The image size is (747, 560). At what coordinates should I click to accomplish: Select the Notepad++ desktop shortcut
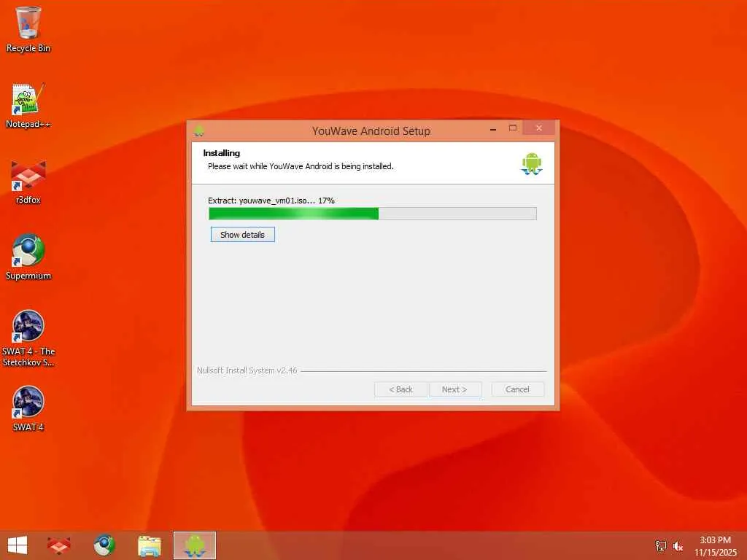pos(28,106)
